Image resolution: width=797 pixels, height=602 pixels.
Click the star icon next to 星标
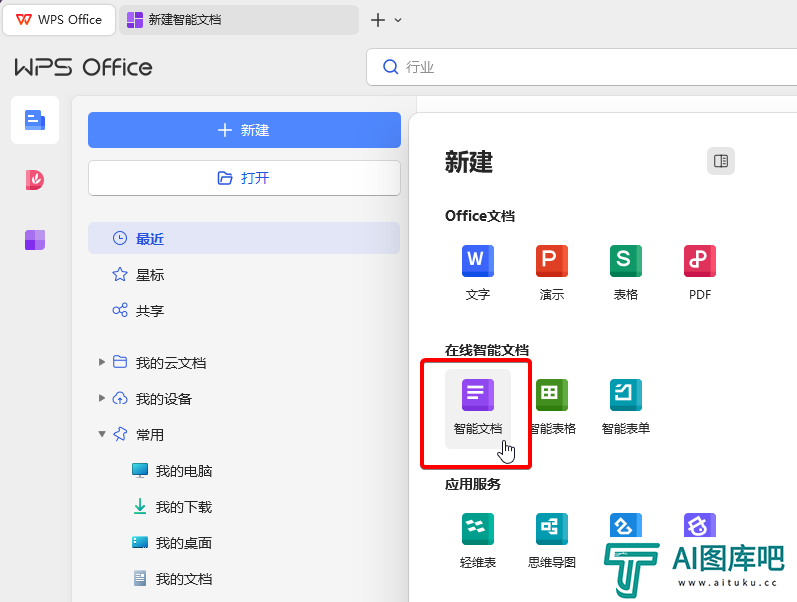[120, 275]
